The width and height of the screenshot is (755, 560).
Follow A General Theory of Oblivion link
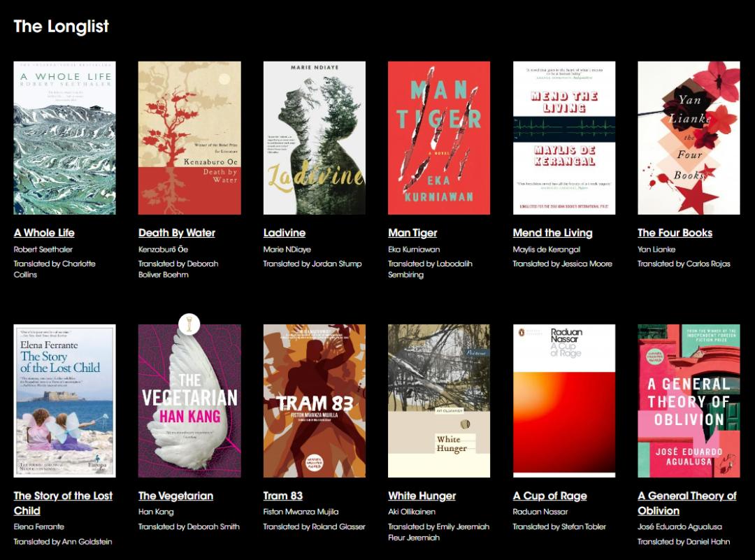(688, 503)
